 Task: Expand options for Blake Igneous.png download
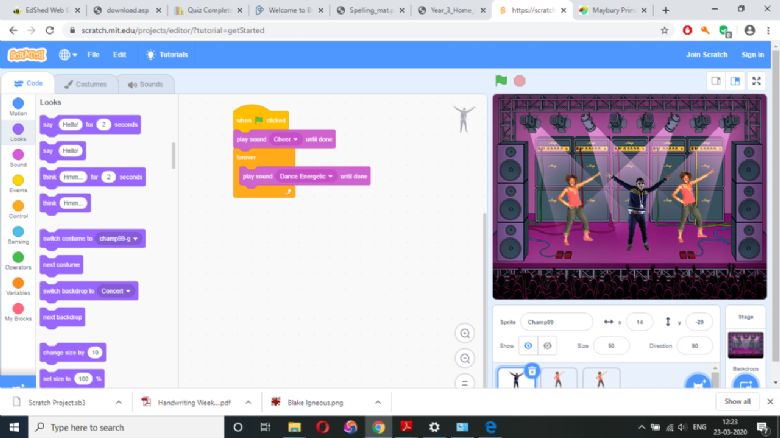[x=378, y=402]
